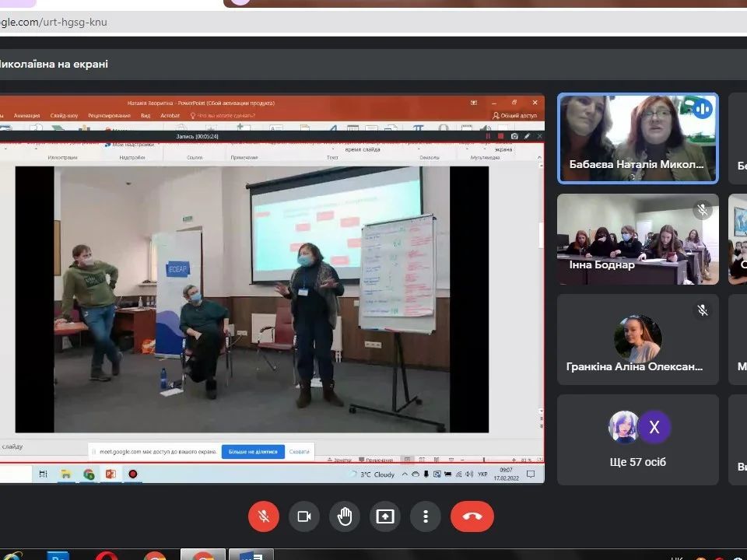This screenshot has width=747, height=560.
Task: Raise hand in the meeting
Action: [x=345, y=516]
